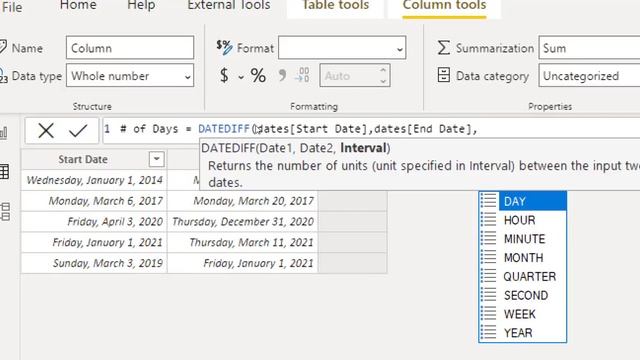The height and width of the screenshot is (360, 640).
Task: Open Data category dropdown showing Uncategorized
Action: (589, 76)
